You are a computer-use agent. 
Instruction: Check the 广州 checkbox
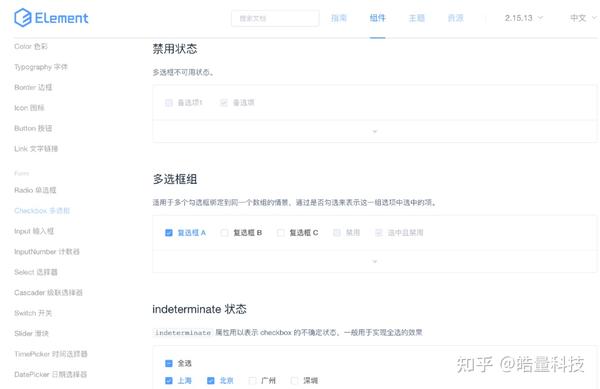[252, 380]
